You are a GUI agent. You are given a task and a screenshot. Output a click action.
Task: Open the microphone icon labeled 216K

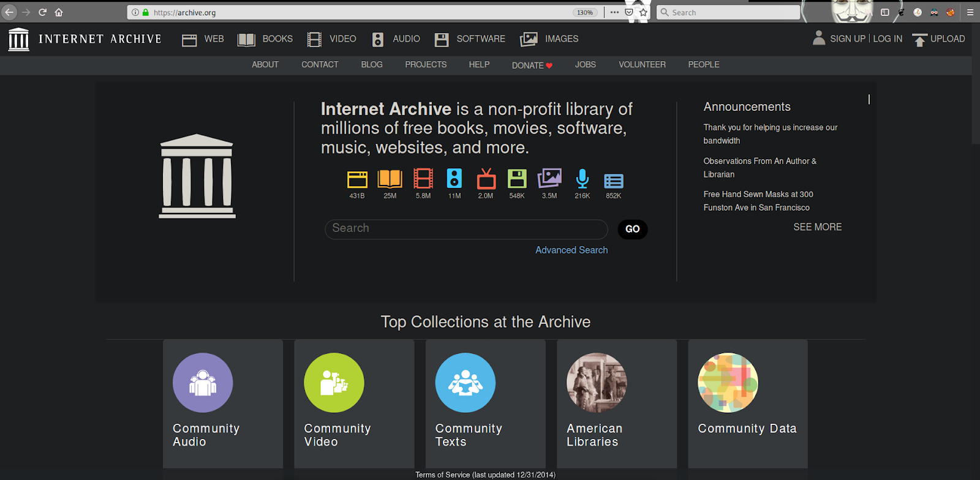point(582,179)
